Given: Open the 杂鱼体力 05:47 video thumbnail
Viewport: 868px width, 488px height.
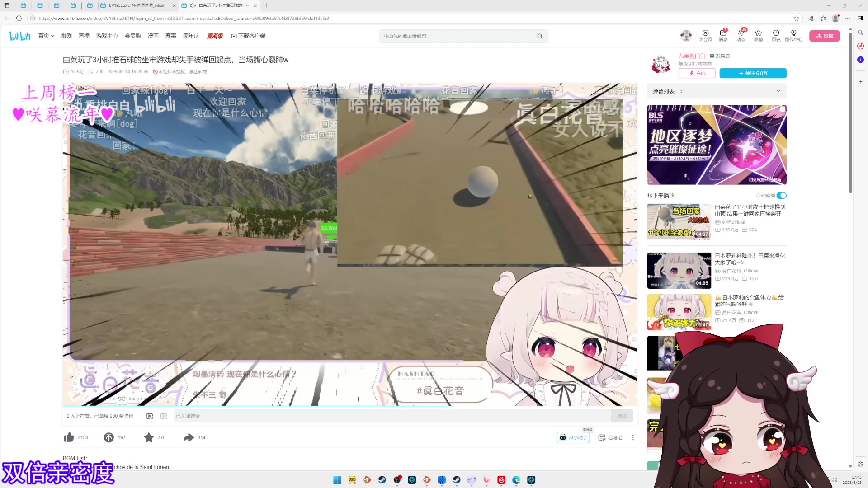Looking at the screenshot, I should coord(679,312).
